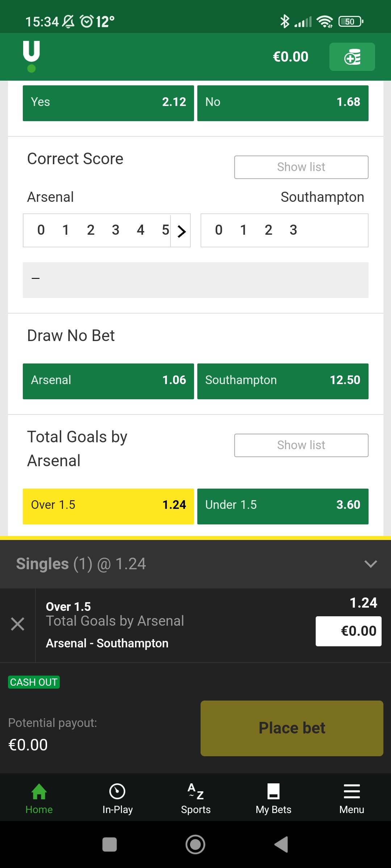Show list for Correct Score
Screen dimensions: 391x868
point(301,167)
